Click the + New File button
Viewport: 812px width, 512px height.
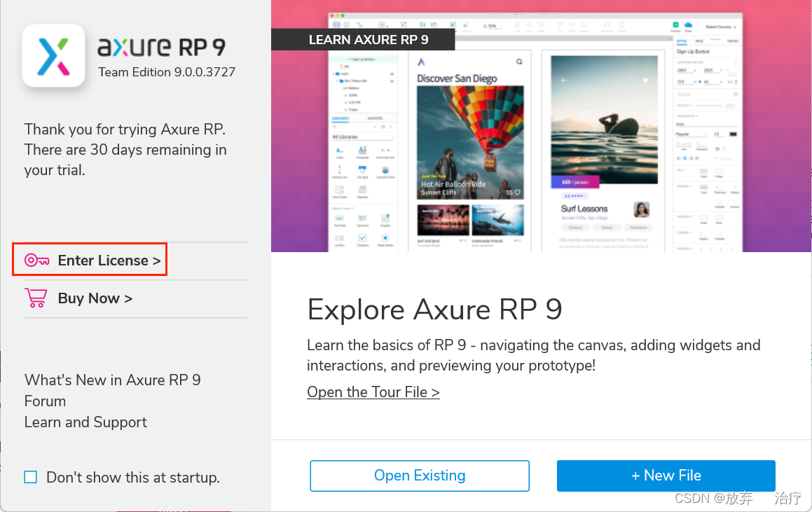(x=666, y=476)
